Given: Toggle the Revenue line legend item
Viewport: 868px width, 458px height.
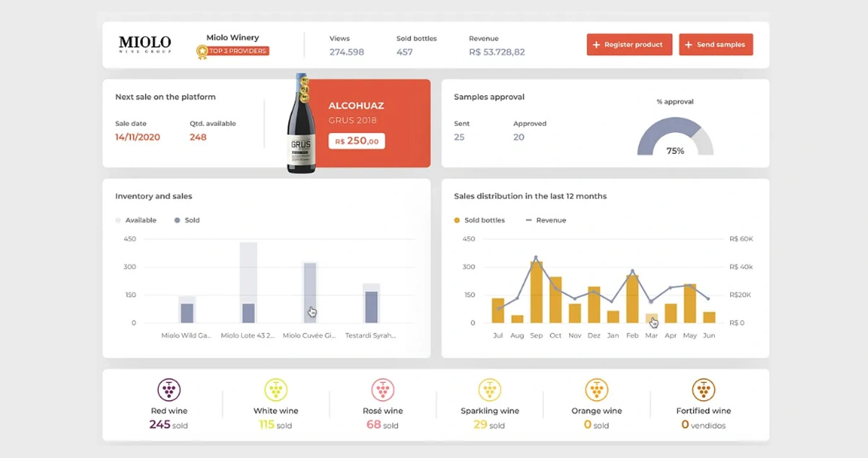Looking at the screenshot, I should tap(546, 220).
